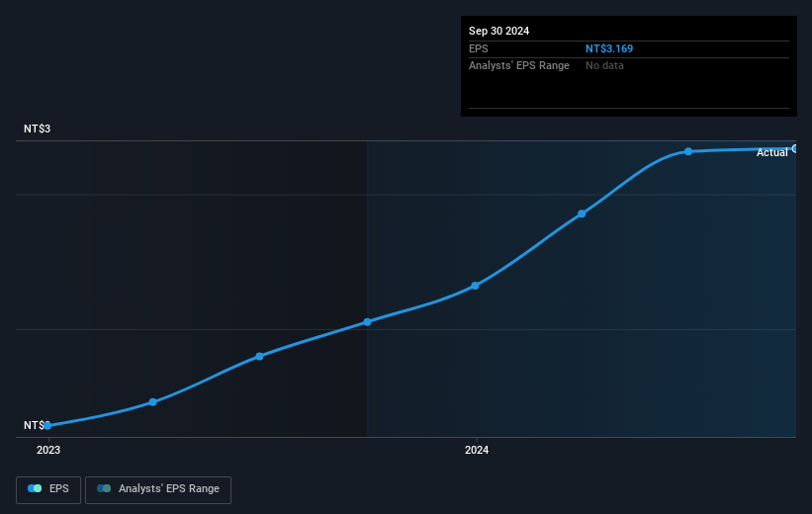Click the NT$3 y-axis label
This screenshot has height=514, width=812.
37,128
